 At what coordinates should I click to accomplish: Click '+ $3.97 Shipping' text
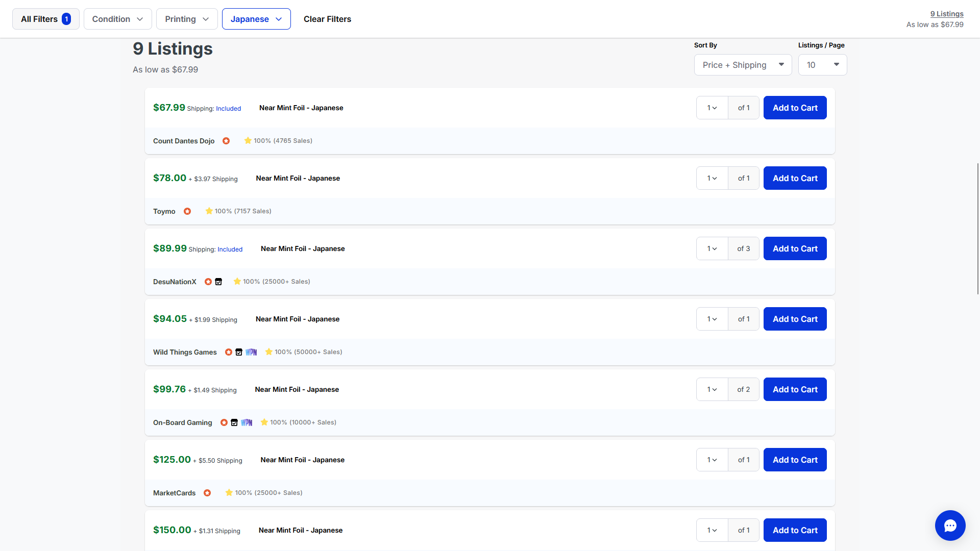(x=213, y=179)
